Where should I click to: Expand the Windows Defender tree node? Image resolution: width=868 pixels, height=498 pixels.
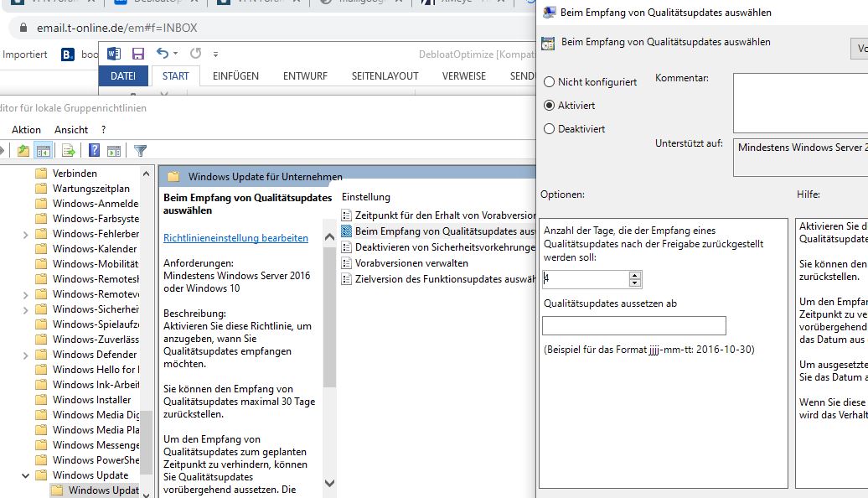coord(25,355)
